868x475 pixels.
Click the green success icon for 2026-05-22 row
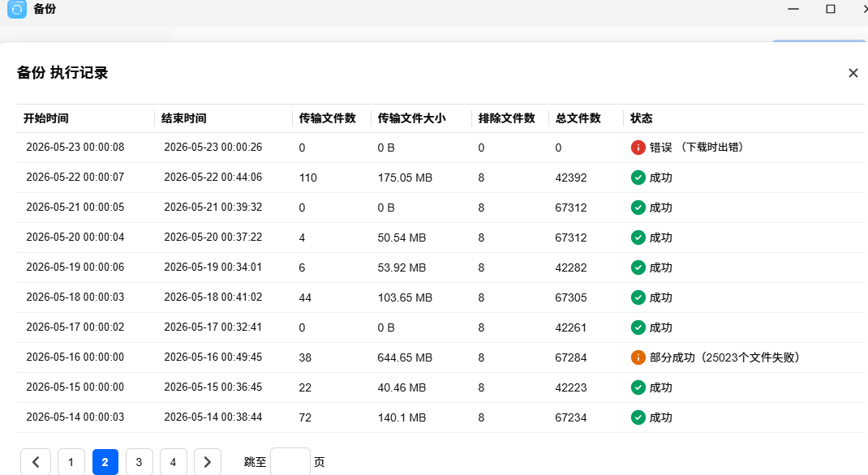tap(638, 178)
